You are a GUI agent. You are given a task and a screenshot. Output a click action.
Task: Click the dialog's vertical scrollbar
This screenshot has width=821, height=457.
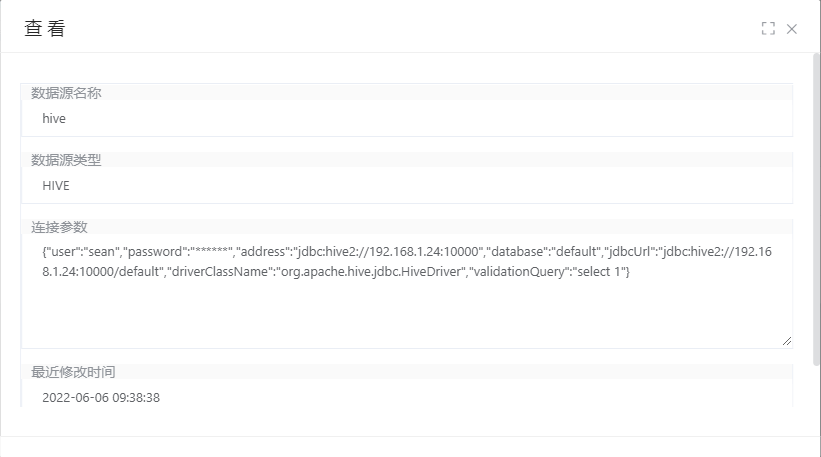(x=816, y=200)
